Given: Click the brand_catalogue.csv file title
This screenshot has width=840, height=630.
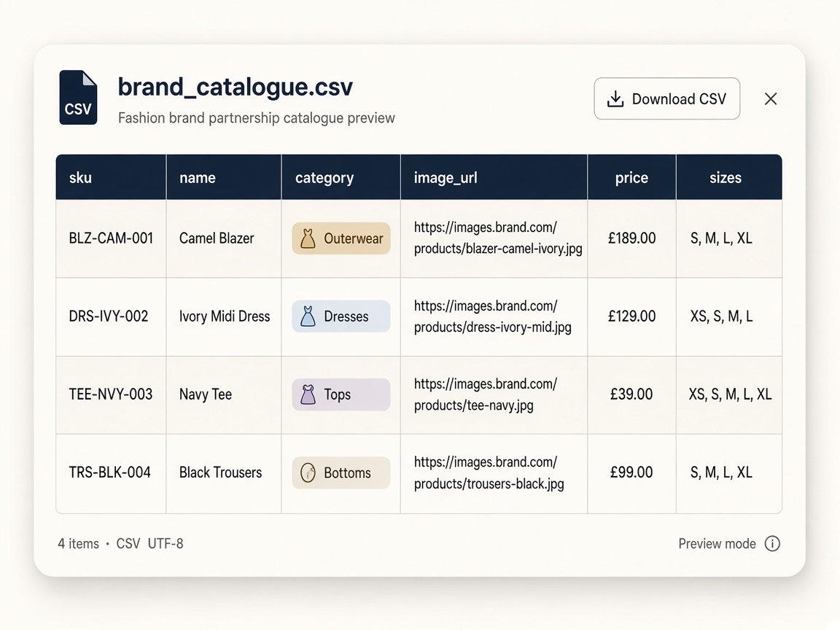Looking at the screenshot, I should click(236, 87).
